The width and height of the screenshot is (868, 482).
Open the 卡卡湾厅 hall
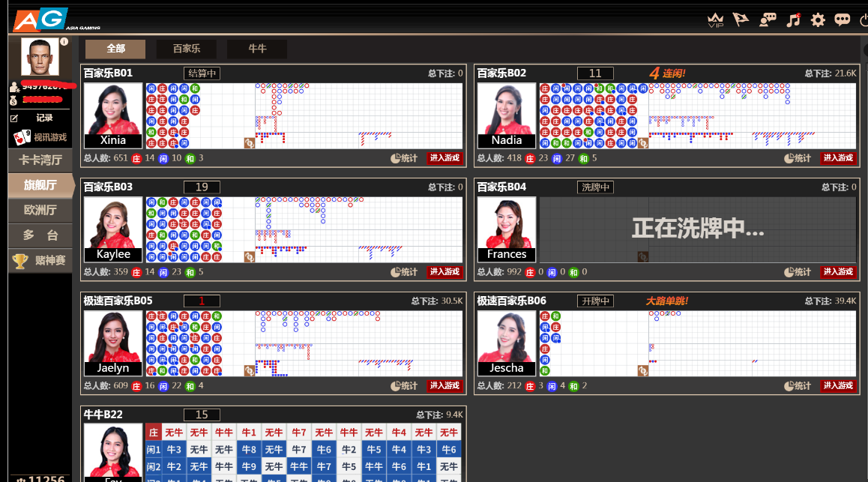coord(40,160)
